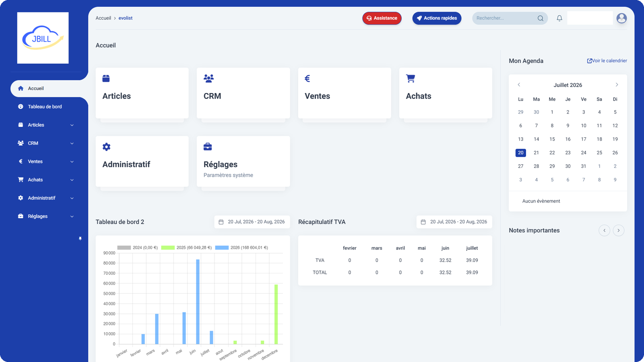The height and width of the screenshot is (362, 644).
Task: Select July 31 in the calendar
Action: point(584,166)
